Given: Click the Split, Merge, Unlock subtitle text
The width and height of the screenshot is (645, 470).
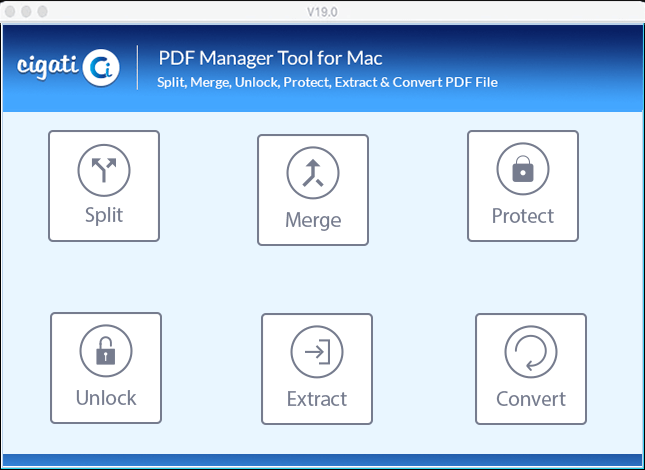Looking at the screenshot, I should 327,82.
